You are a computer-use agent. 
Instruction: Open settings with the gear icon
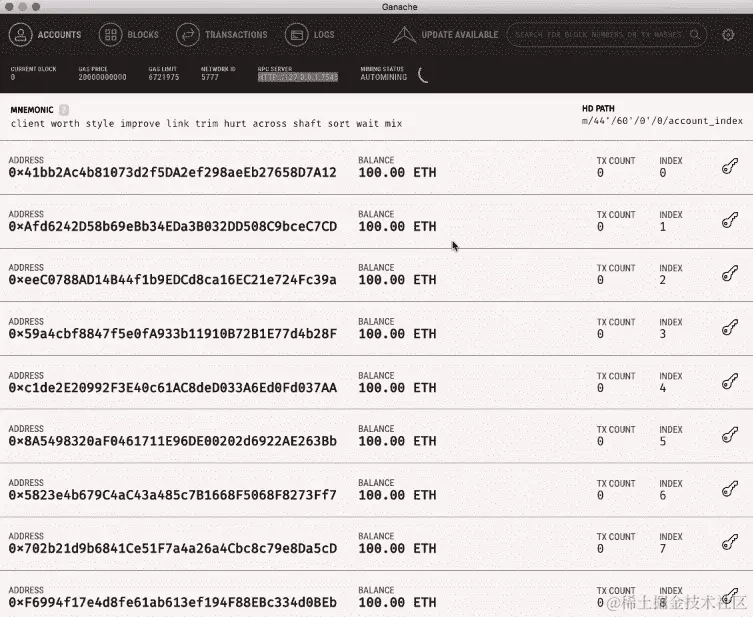point(728,35)
